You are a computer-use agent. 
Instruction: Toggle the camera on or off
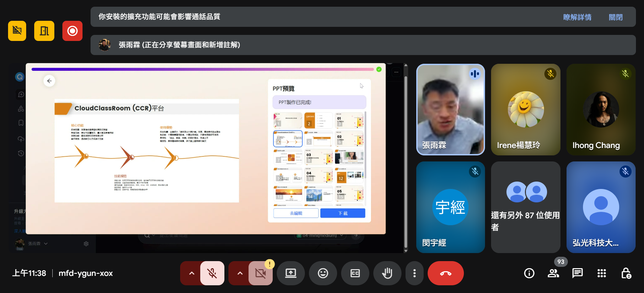261,273
